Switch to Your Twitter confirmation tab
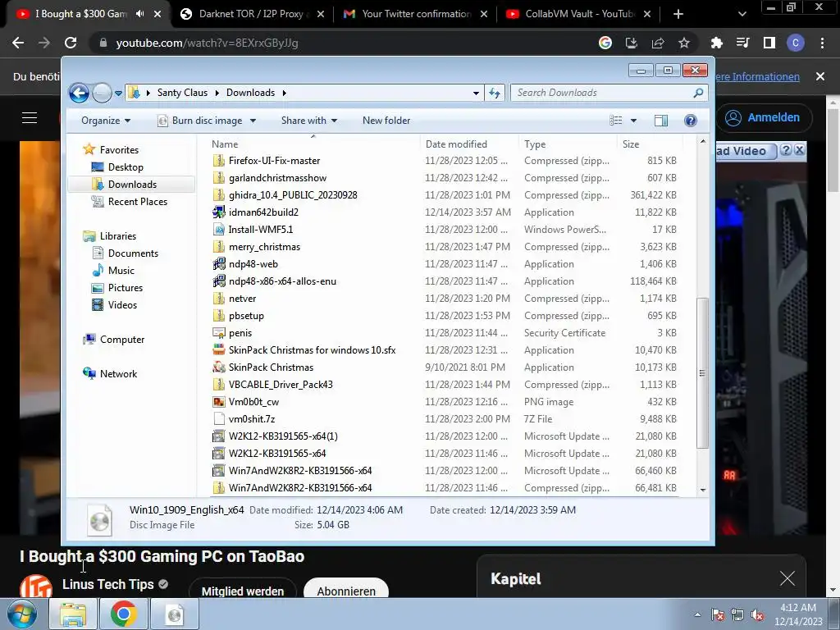The height and width of the screenshot is (630, 840). 416,14
